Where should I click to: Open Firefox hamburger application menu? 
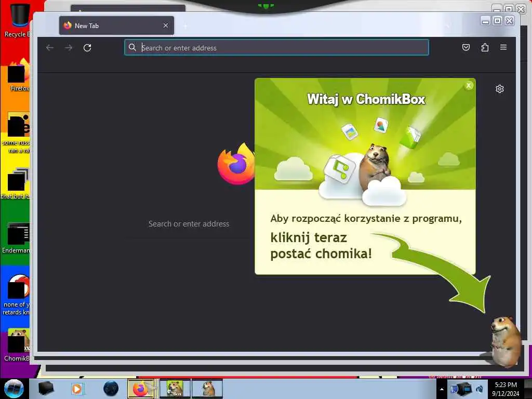click(503, 47)
